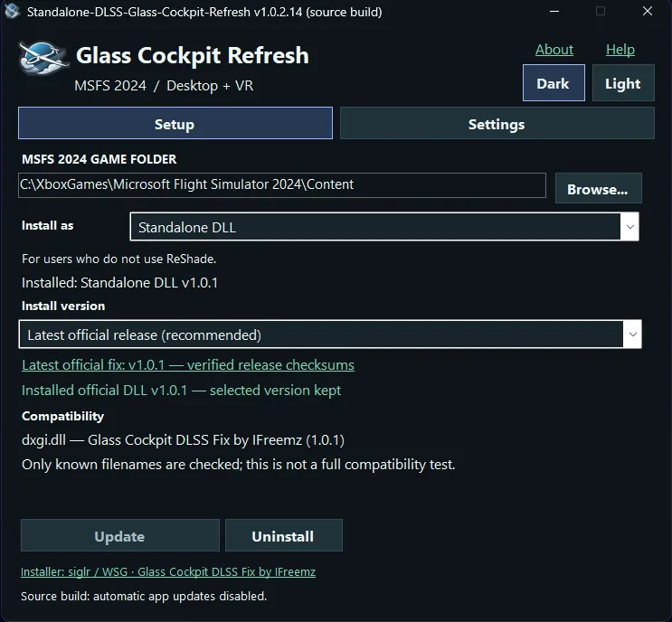Image resolution: width=672 pixels, height=622 pixels.
Task: Click the disabled maximize window button
Action: (x=601, y=11)
